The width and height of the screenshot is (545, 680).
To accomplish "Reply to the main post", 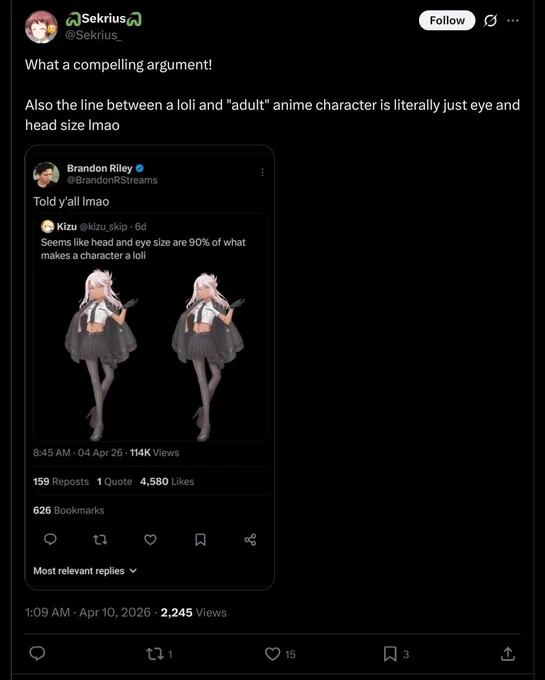I will pyautogui.click(x=37, y=653).
